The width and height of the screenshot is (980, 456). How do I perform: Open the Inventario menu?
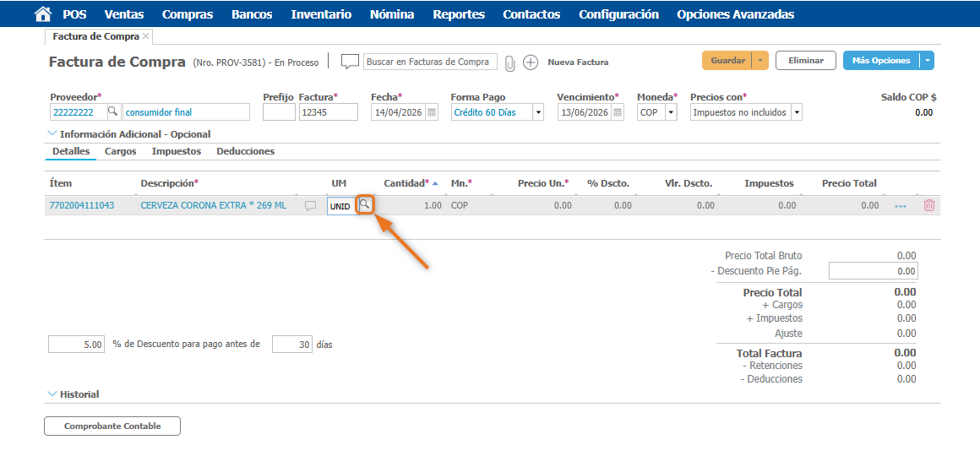[x=321, y=14]
